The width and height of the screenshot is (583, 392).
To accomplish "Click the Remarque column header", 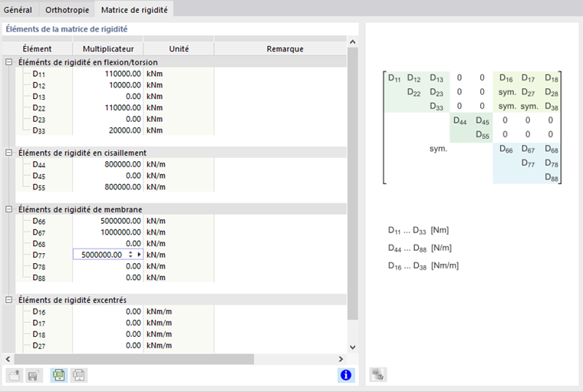I will [285, 49].
